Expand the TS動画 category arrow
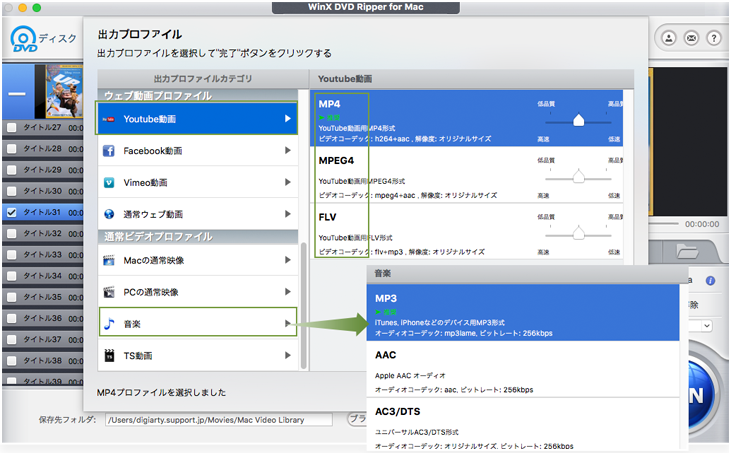The width and height of the screenshot is (729, 453). [x=288, y=355]
